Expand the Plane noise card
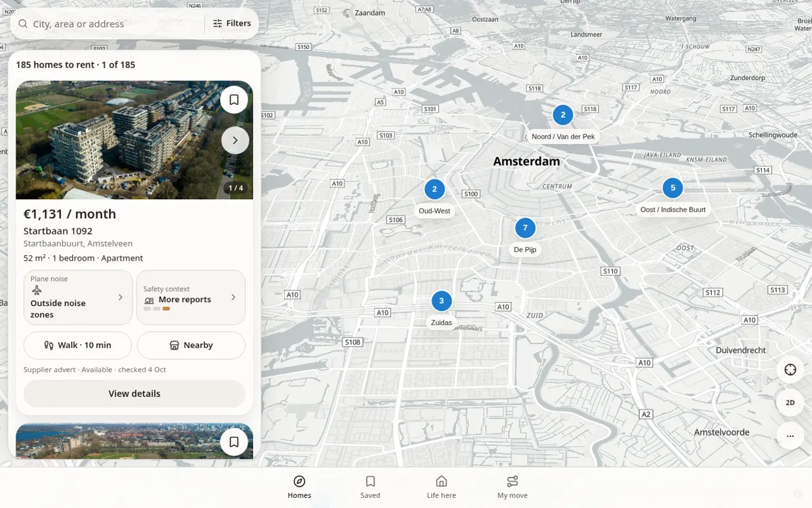The image size is (812, 508). (x=78, y=297)
